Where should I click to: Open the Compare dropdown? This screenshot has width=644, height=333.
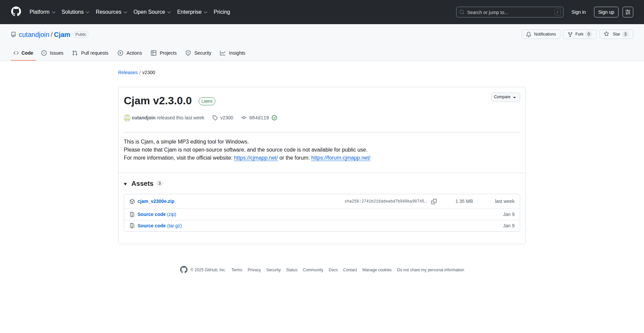(x=505, y=97)
